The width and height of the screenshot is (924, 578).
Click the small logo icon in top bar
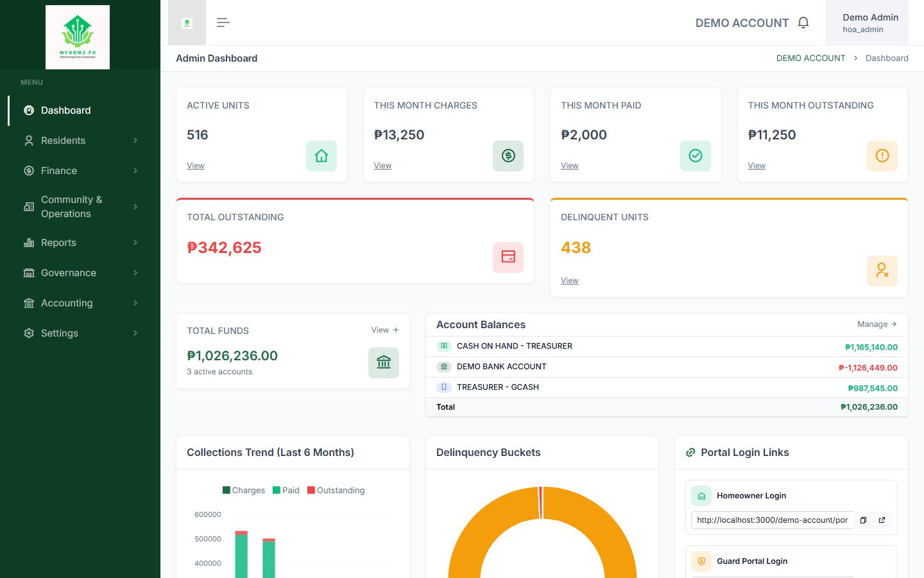click(187, 23)
